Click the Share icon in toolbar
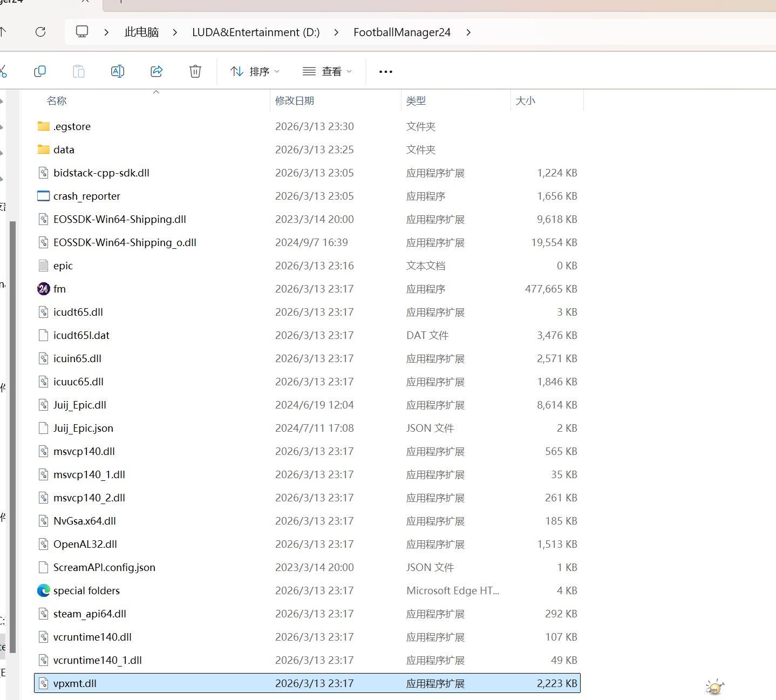Image resolution: width=776 pixels, height=700 pixels. point(156,71)
